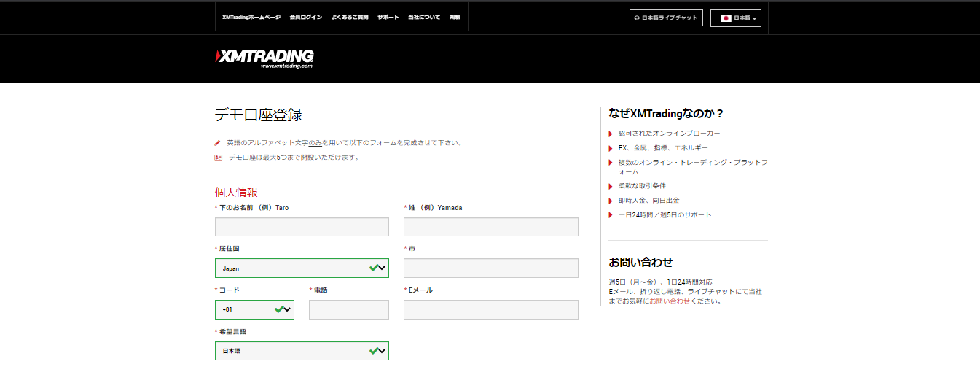This screenshot has width=980, height=375.
Task: Go to 会員ログイン in top navigation
Action: (305, 17)
